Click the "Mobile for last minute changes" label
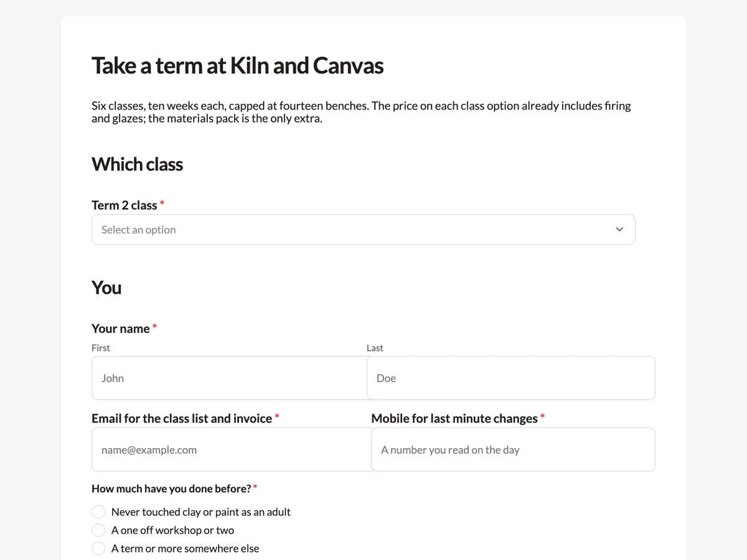 (x=454, y=418)
